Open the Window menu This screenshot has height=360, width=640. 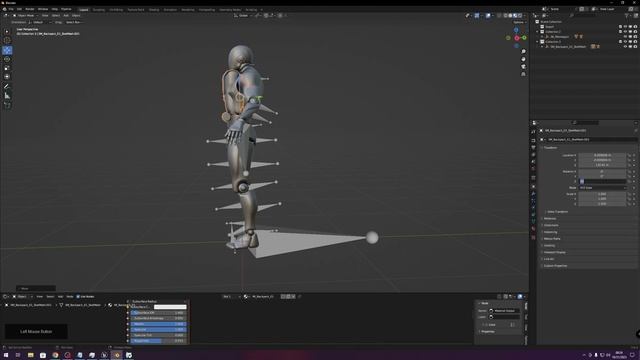pyautogui.click(x=43, y=9)
